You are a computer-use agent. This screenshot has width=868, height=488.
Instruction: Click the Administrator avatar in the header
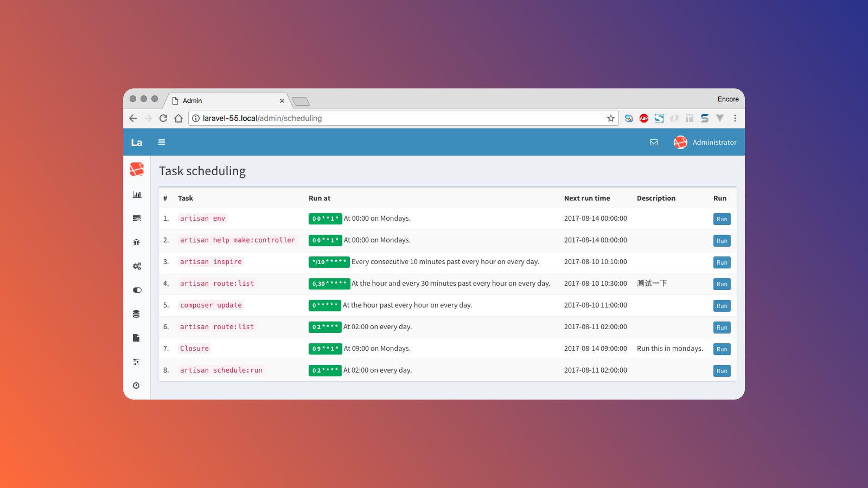(x=680, y=142)
